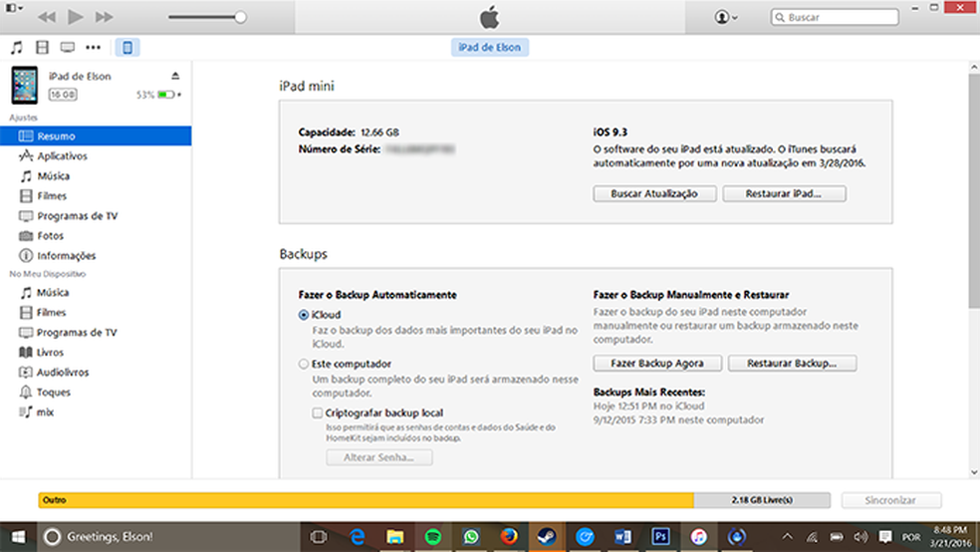Screen dimensions: 980x552
Task: Open Programas de TV under Ajustes
Action: (96, 215)
